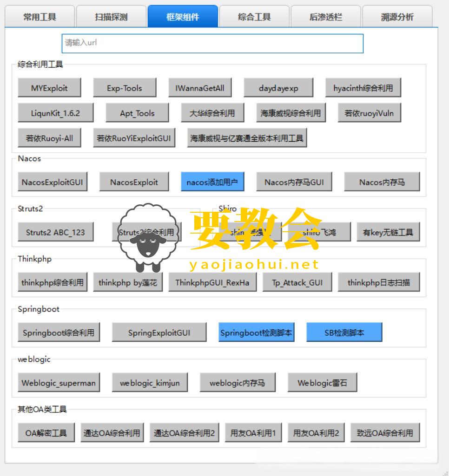Open the Exp-Tools button
This screenshot has height=476, width=449.
[125, 88]
